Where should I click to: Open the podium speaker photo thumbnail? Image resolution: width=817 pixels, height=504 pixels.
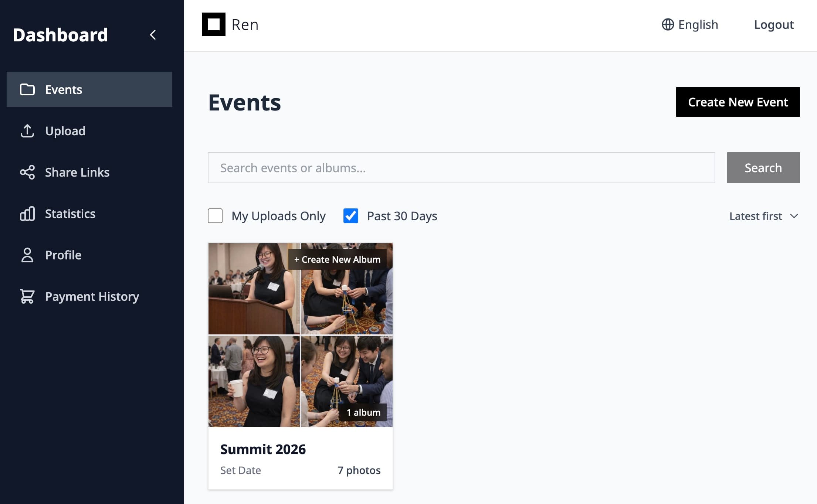tap(254, 289)
